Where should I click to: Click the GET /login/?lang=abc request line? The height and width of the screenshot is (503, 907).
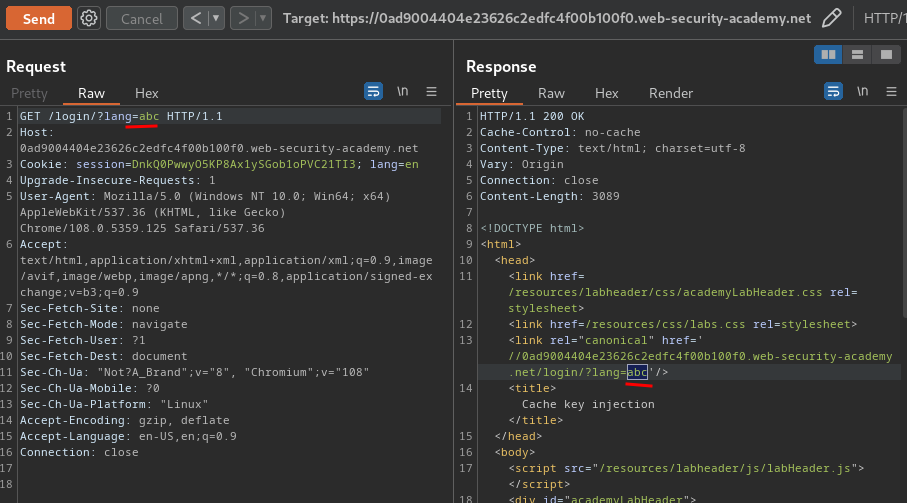121,116
